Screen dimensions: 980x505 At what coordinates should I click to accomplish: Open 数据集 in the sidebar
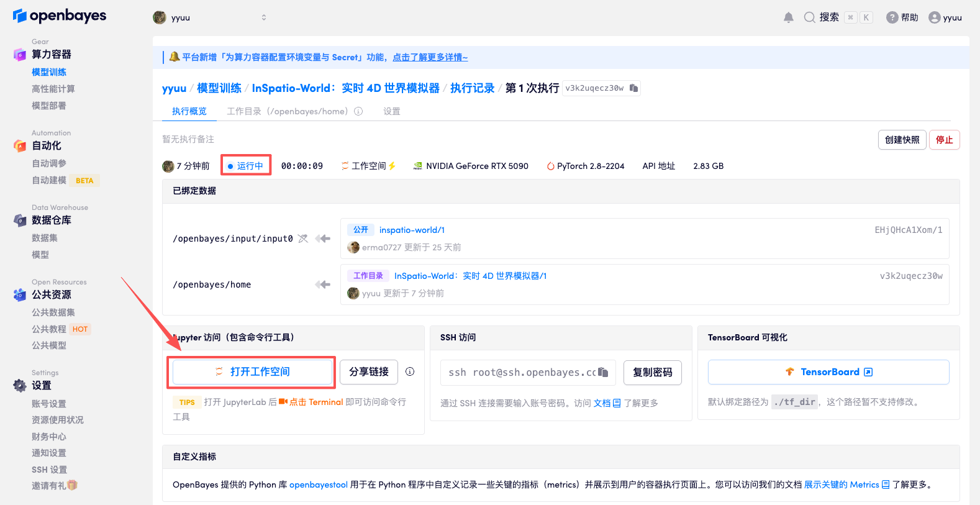tap(45, 238)
